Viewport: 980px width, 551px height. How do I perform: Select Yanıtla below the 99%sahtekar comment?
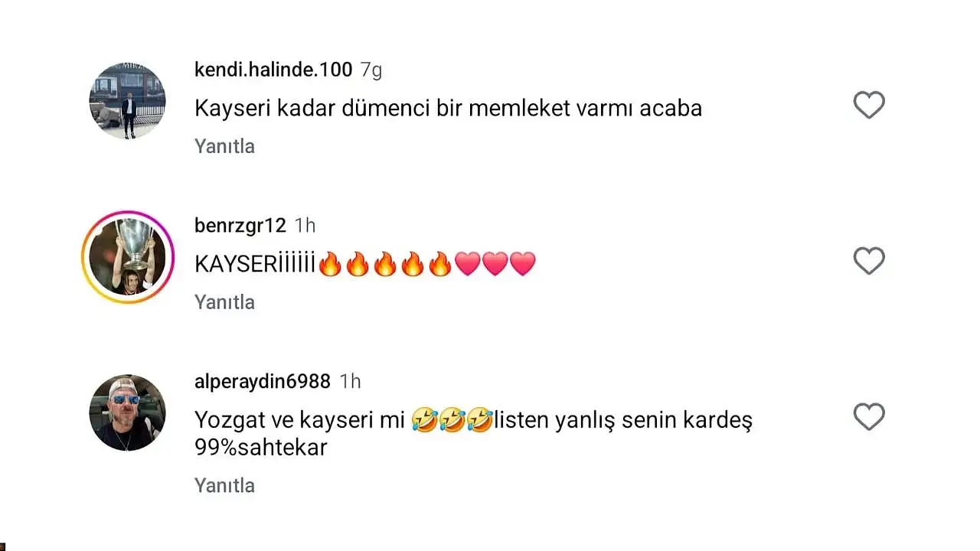click(224, 485)
